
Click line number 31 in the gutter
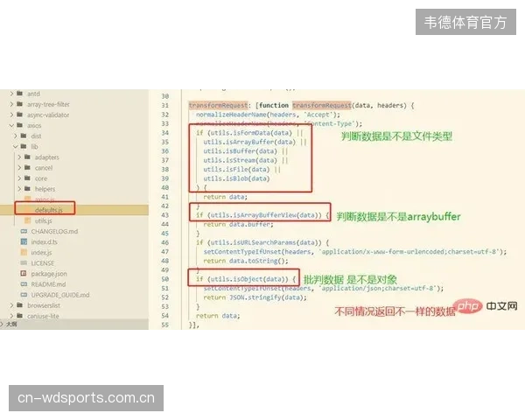tap(165, 106)
